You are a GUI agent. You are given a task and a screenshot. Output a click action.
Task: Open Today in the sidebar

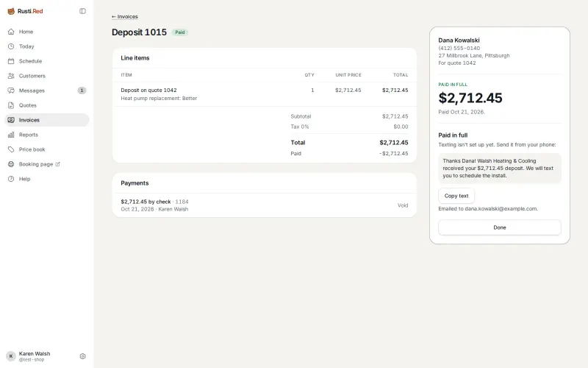pos(47,46)
